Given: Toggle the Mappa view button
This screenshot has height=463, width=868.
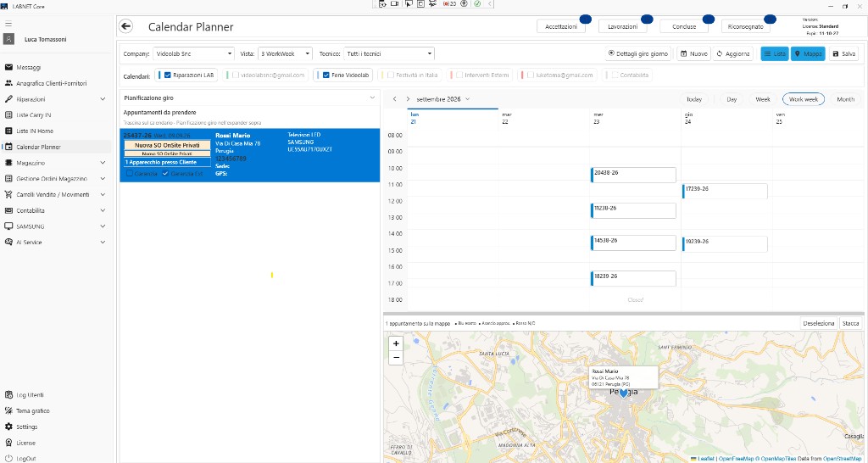Looking at the screenshot, I should point(808,53).
